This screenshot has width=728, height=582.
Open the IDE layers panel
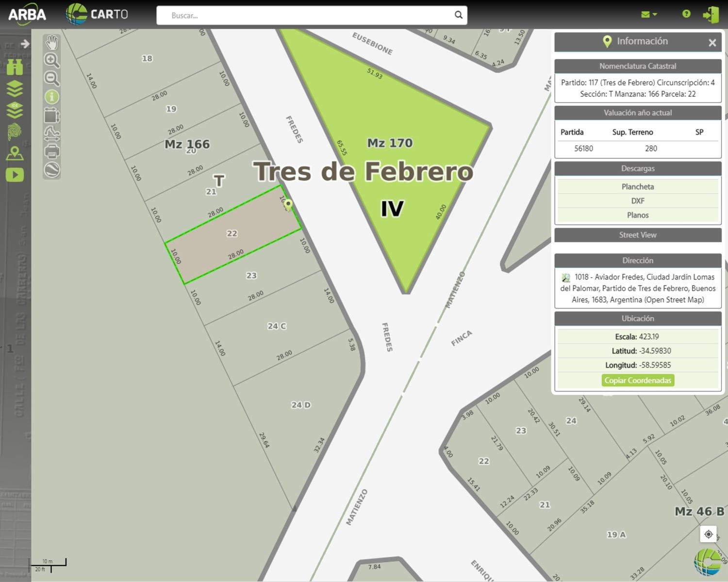pos(15,110)
